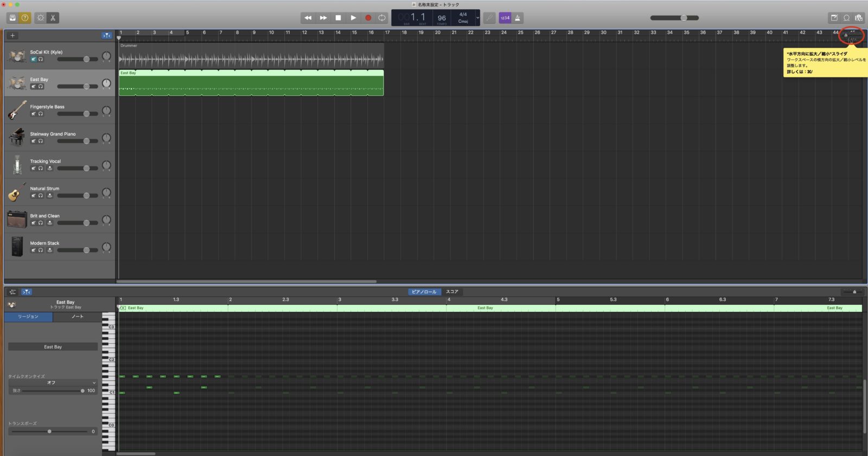Start playback with Play button
868x456 pixels.
tap(353, 18)
